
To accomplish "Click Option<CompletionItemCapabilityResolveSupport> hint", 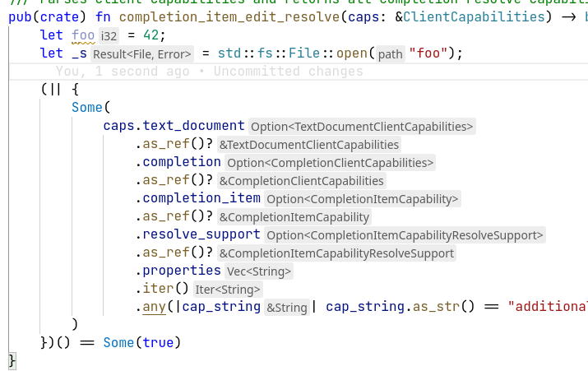I will 405,235.
